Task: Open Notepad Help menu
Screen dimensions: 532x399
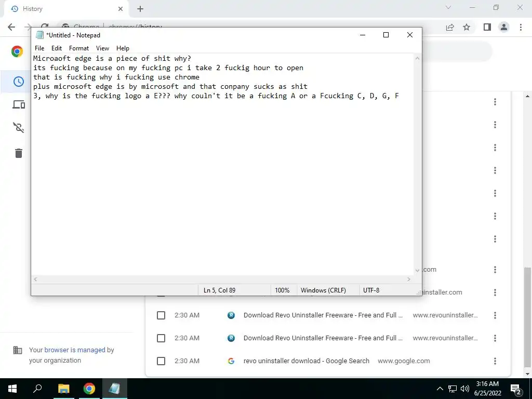Action: 123,48
